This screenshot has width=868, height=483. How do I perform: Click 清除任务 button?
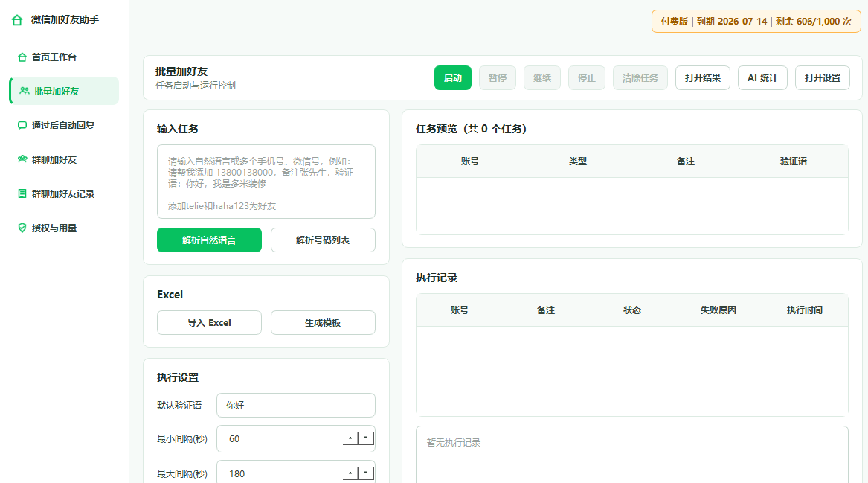640,78
